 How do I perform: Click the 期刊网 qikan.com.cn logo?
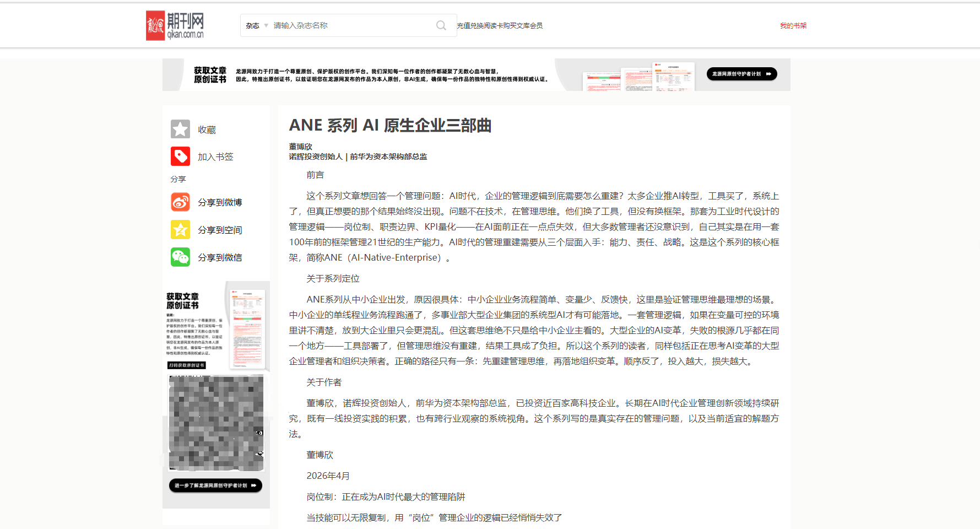(175, 25)
